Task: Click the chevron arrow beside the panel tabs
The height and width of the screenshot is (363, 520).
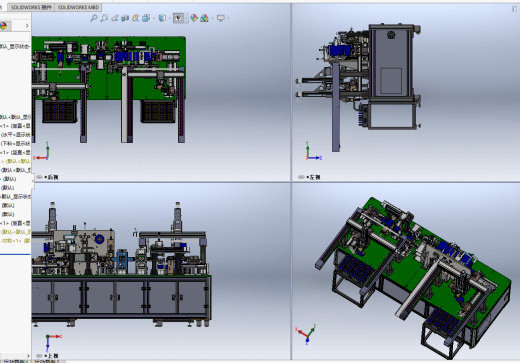Action: pyautogui.click(x=27, y=26)
